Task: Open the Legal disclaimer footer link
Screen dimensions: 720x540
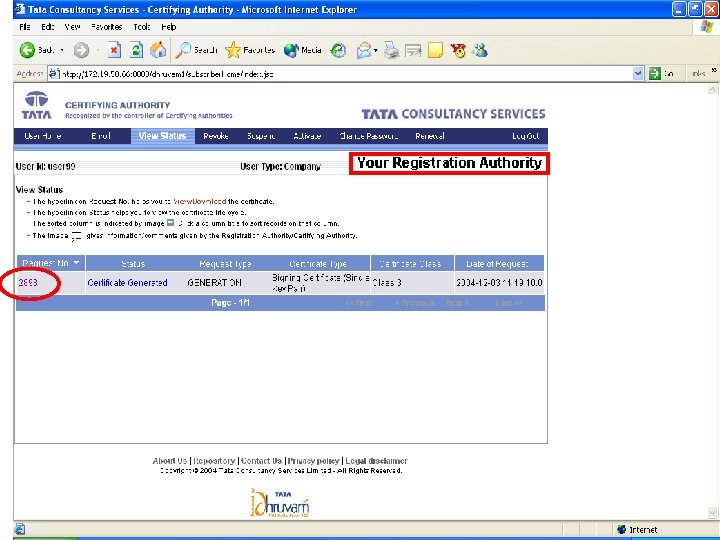Action: point(377,461)
